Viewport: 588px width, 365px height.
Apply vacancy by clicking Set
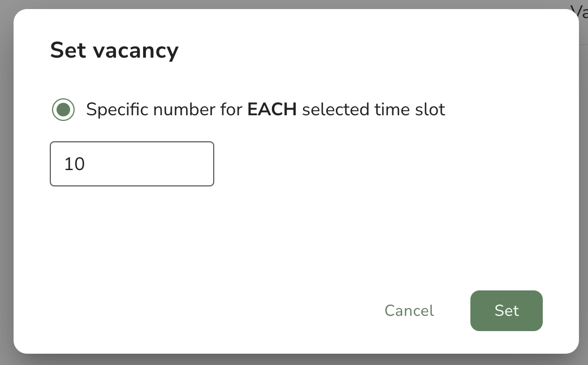(506, 311)
